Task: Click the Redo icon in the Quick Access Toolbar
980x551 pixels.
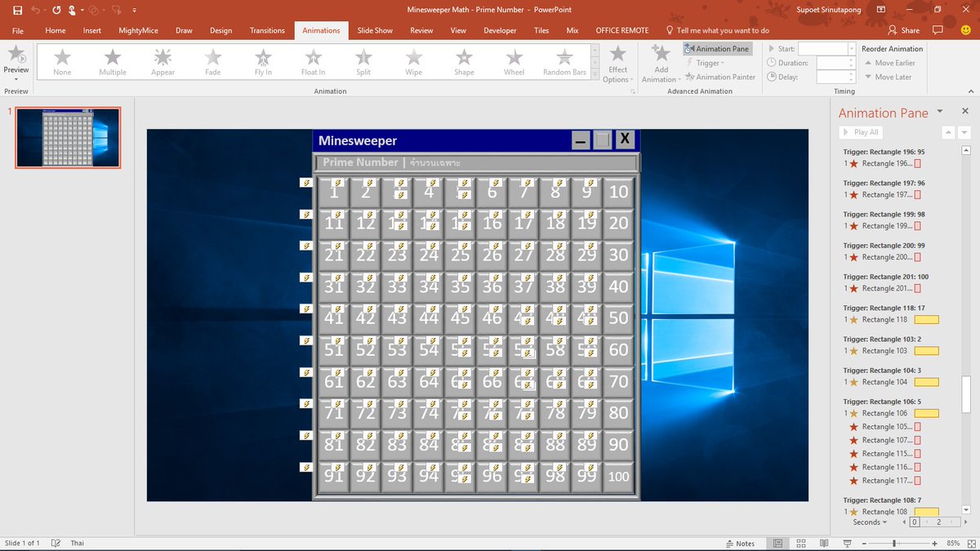Action: (x=56, y=11)
